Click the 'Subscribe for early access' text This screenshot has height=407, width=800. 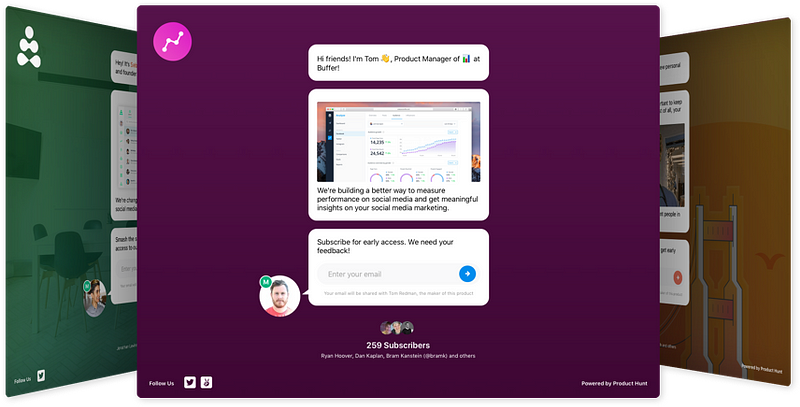(385, 246)
